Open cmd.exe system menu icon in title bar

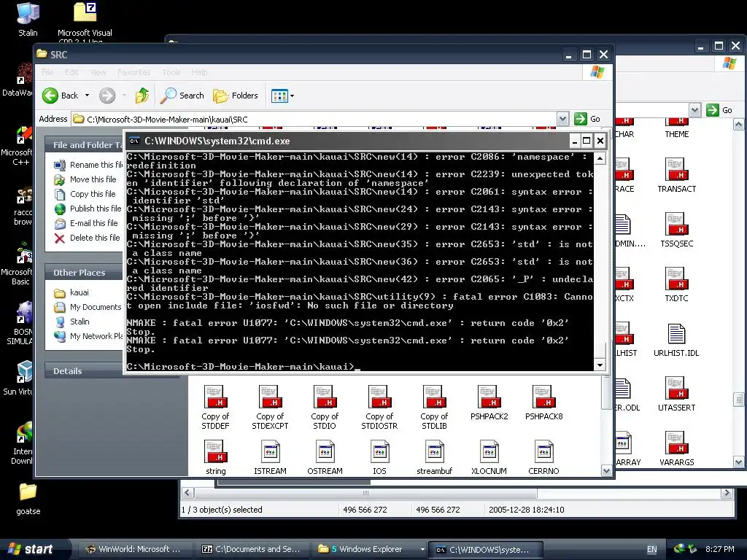coord(134,141)
